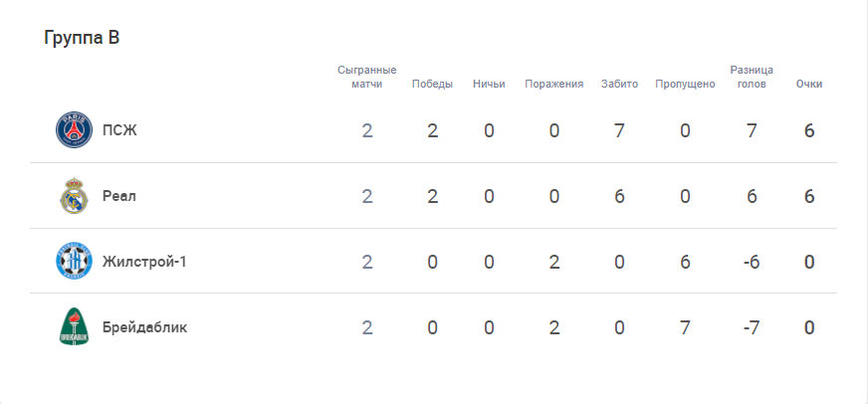Click Жилстрой-1's goal difference -6
This screenshot has height=404, width=868.
pos(752,262)
